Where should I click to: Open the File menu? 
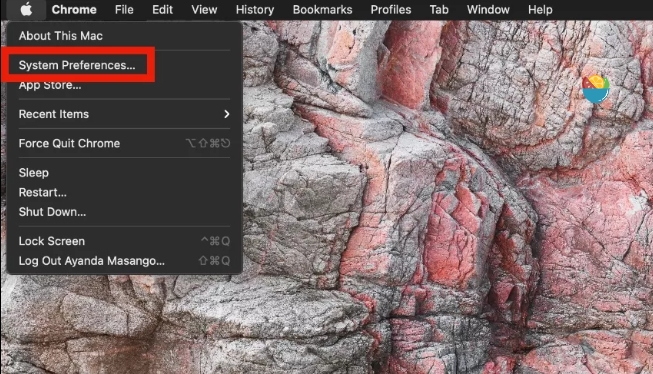click(124, 10)
